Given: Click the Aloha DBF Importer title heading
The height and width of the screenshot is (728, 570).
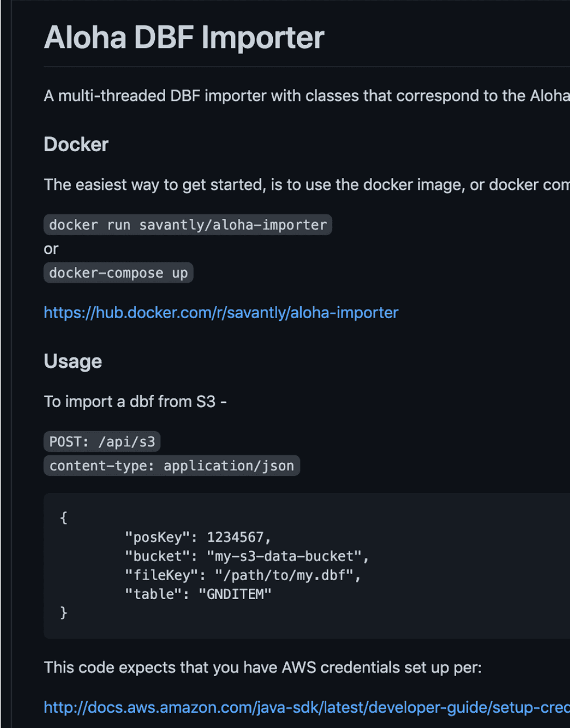Looking at the screenshot, I should (184, 37).
